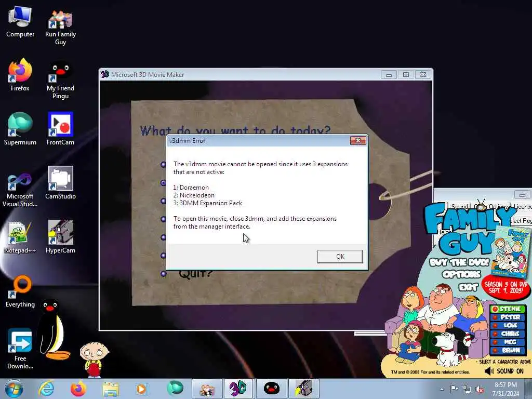The width and height of the screenshot is (532, 399).
Task: Click the Family Guy DVD cover image
Action: (512, 253)
